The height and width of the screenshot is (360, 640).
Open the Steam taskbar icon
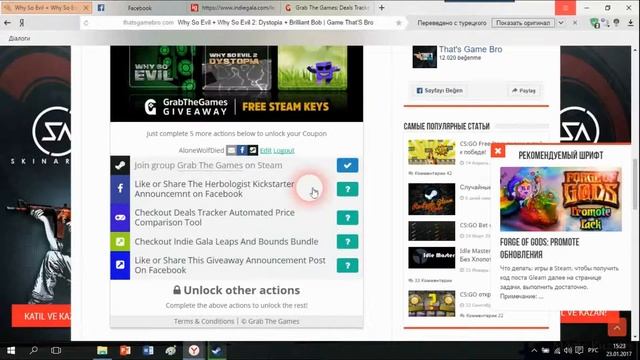217,351
